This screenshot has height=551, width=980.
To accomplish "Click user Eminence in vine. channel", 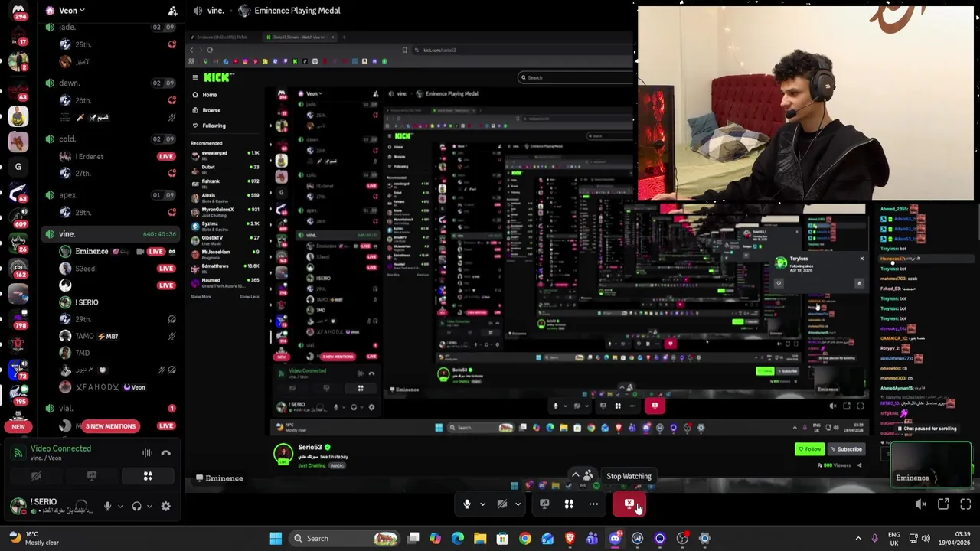I will click(x=91, y=251).
